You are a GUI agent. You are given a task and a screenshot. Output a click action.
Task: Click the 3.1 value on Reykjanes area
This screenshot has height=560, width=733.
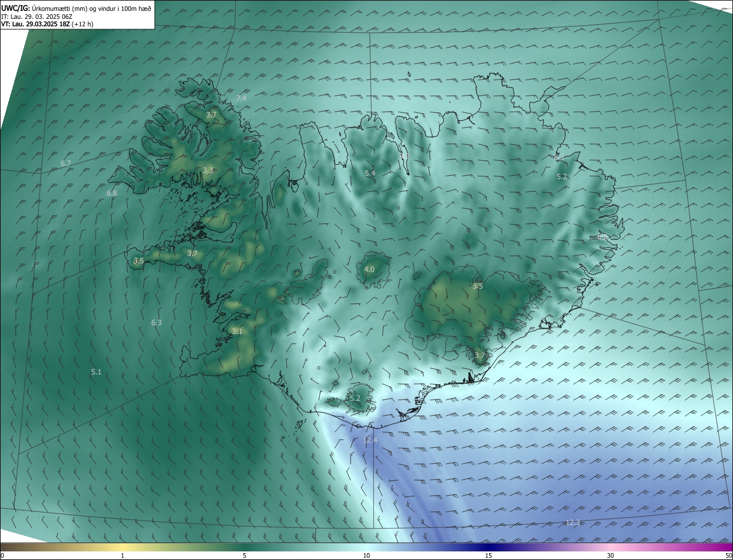pos(237,331)
